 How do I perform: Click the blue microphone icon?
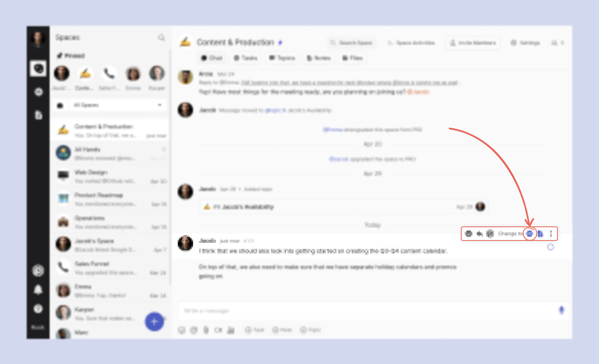(x=561, y=310)
